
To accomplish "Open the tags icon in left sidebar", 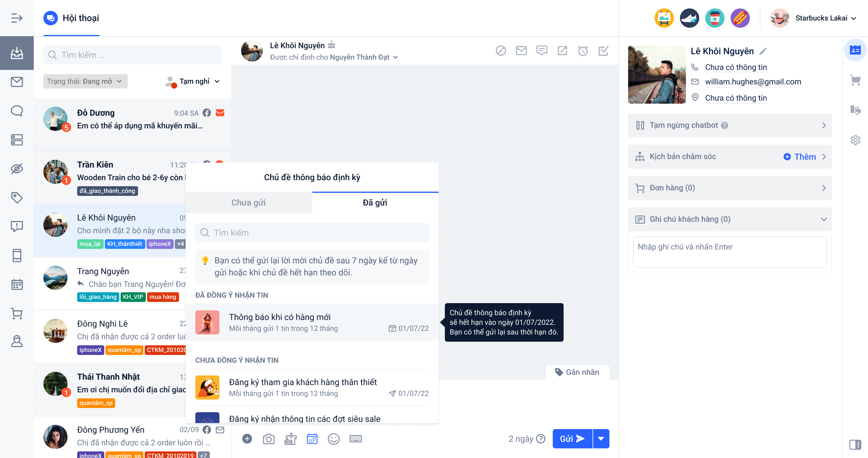I will click(17, 197).
